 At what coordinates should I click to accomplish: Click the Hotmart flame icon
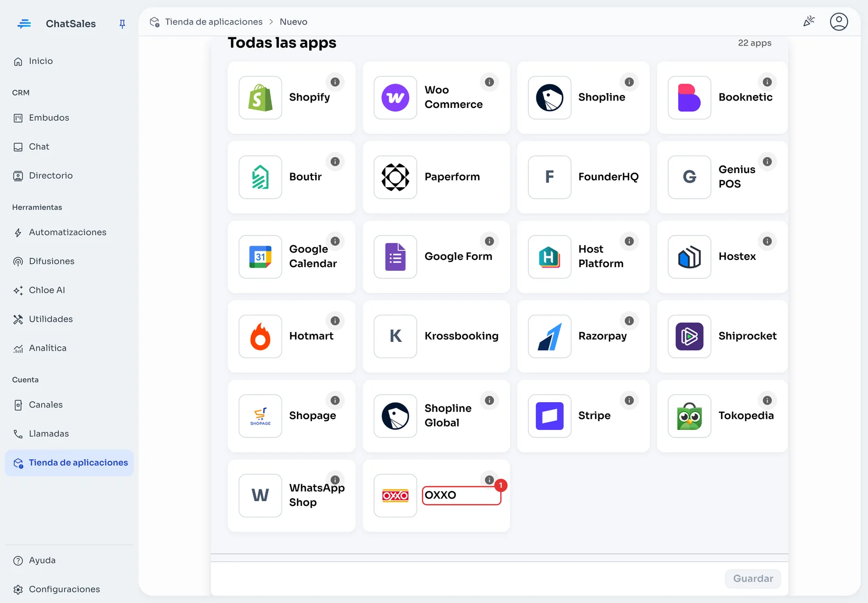click(x=260, y=337)
